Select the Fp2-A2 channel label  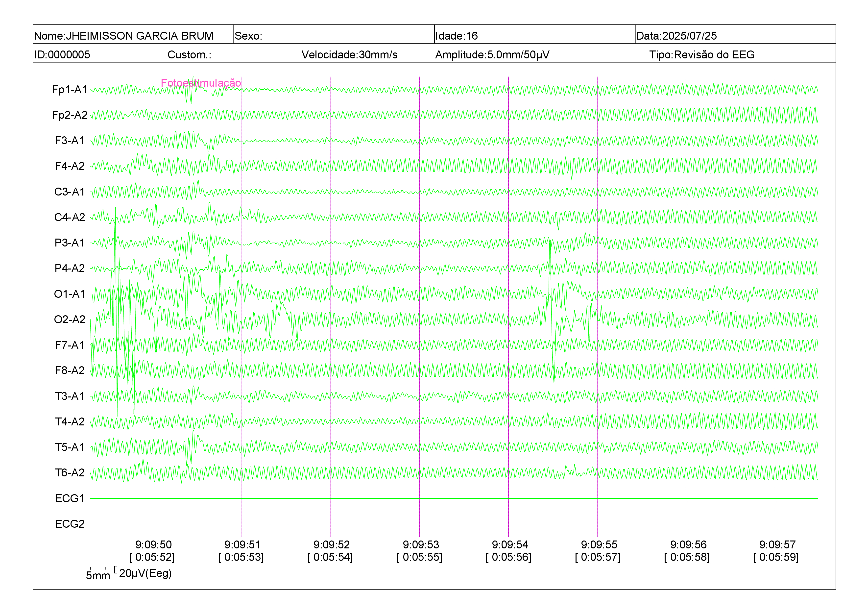pyautogui.click(x=70, y=115)
